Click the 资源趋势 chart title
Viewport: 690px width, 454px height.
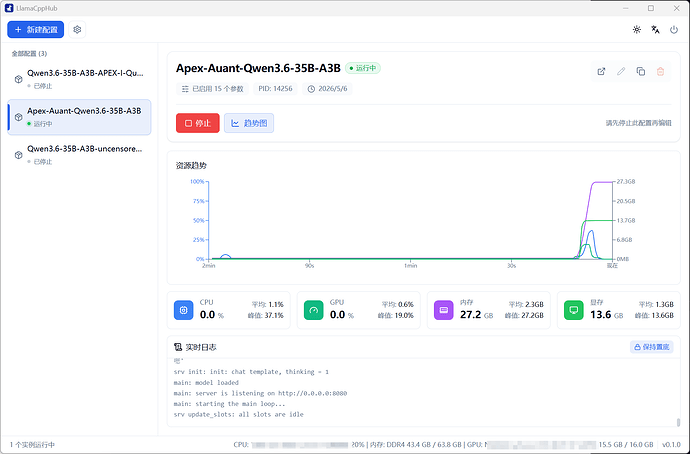click(191, 166)
